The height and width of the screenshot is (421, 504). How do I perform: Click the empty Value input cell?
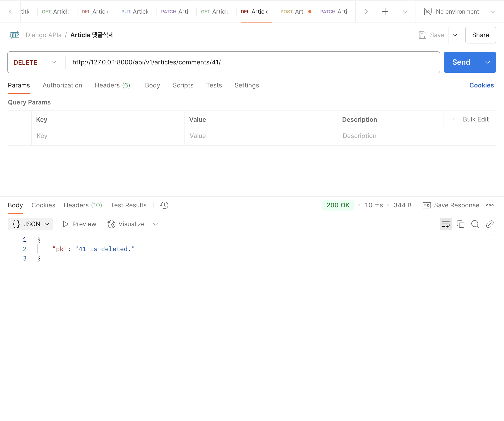pyautogui.click(x=261, y=136)
